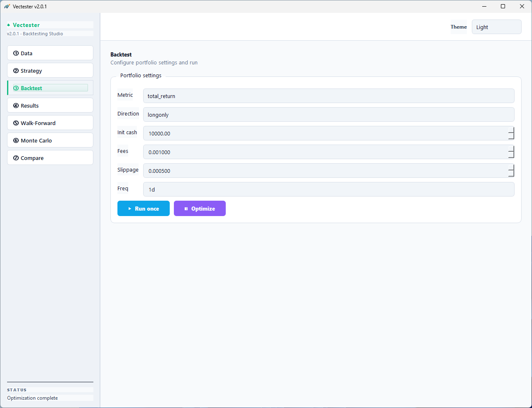Open the Direction field showing longonly
Screen dimensions: 532x408
click(x=329, y=114)
